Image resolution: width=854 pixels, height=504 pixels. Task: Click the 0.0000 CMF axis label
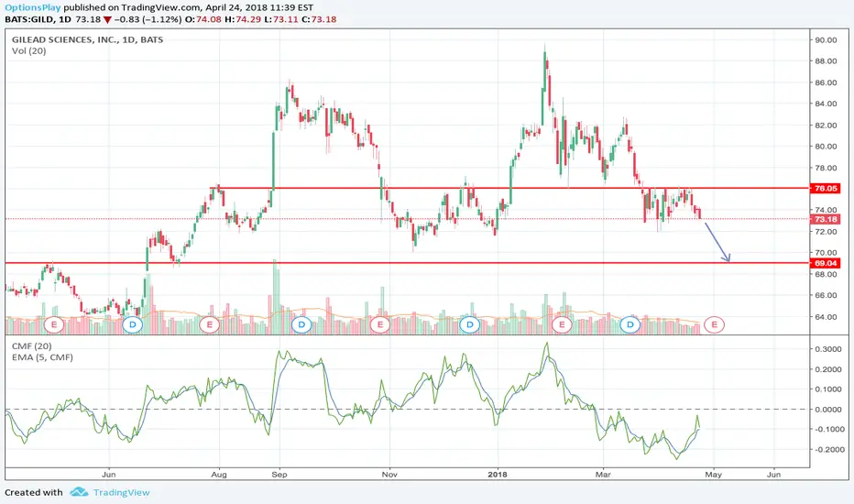[828, 410]
